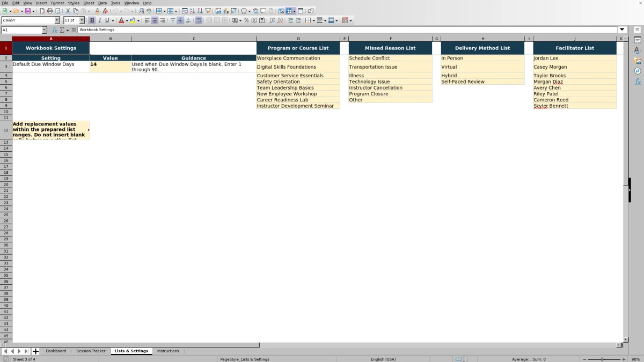Center text horizontally in cell

(155, 20)
